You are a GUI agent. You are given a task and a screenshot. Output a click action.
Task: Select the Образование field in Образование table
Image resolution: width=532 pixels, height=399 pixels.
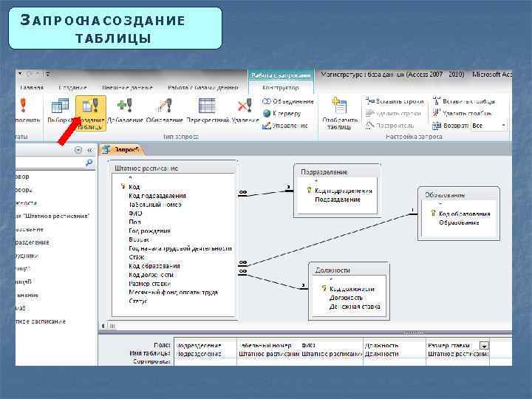(x=459, y=222)
